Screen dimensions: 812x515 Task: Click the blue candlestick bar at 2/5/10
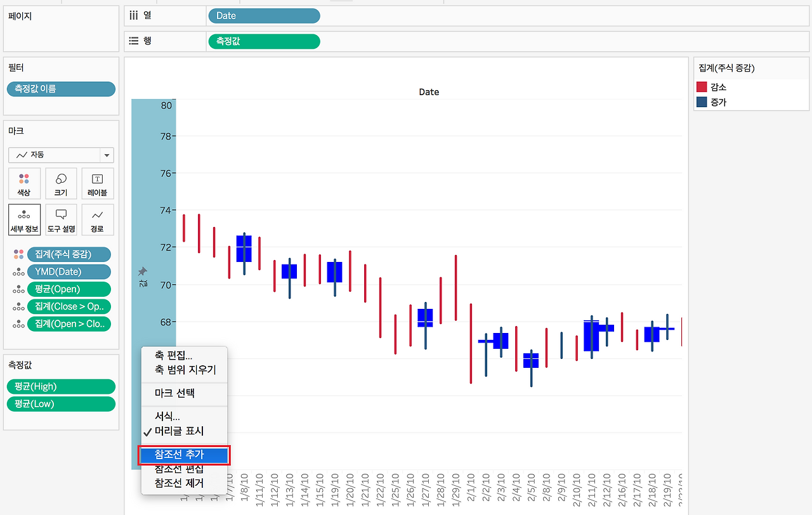[531, 360]
